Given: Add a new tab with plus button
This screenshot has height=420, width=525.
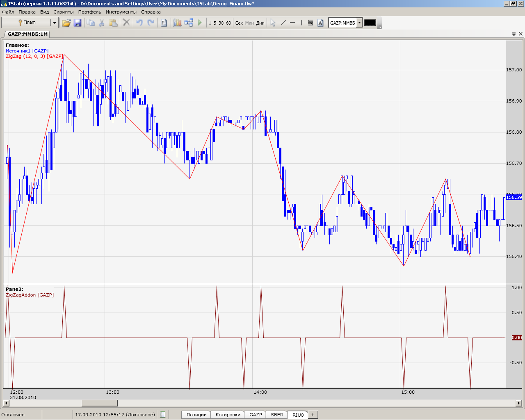Looking at the screenshot, I should pyautogui.click(x=313, y=415).
